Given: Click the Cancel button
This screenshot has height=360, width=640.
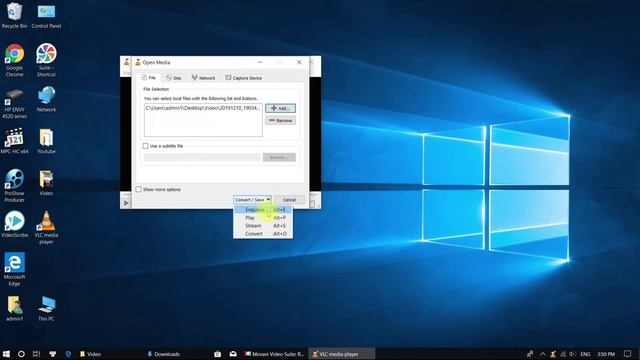Looking at the screenshot, I should tap(289, 200).
